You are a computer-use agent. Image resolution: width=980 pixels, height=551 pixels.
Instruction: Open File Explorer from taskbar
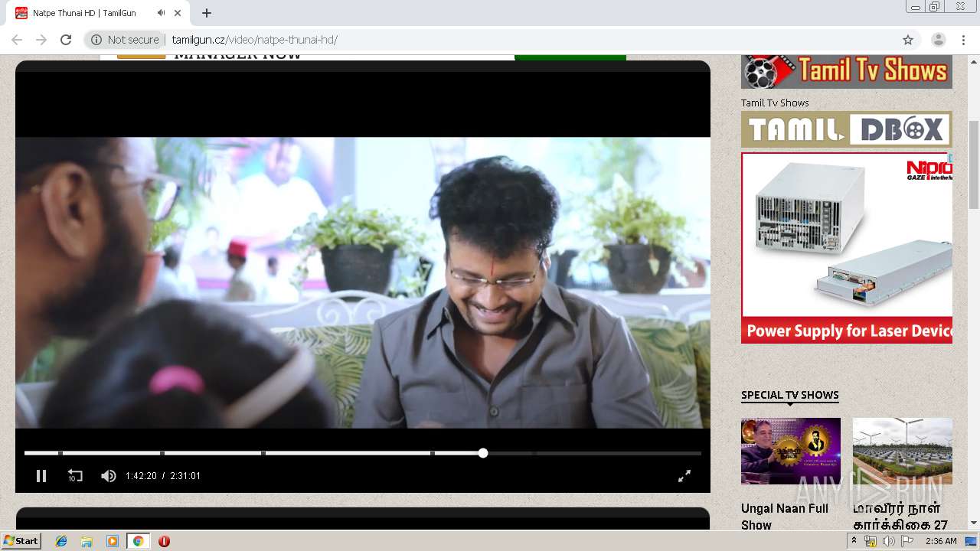point(87,541)
